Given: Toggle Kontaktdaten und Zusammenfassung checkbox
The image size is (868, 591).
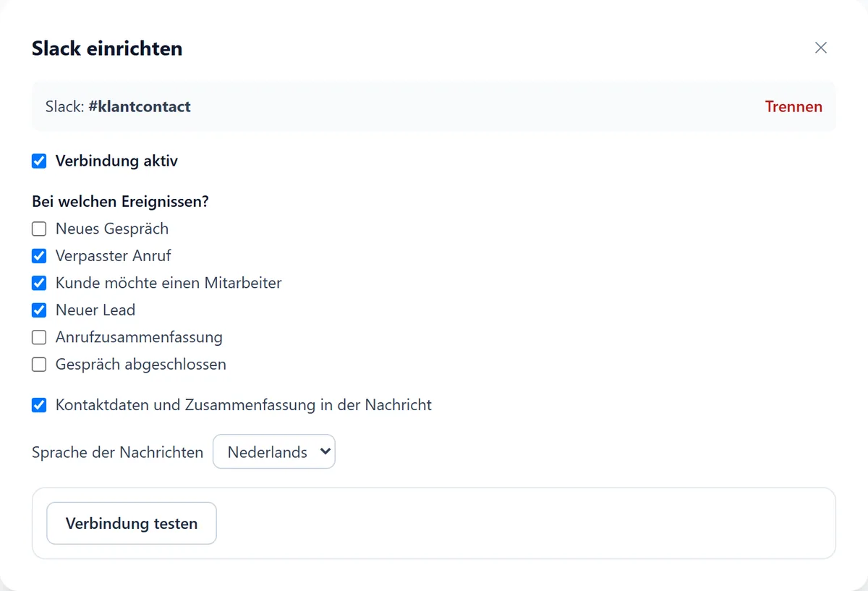Looking at the screenshot, I should 39,405.
